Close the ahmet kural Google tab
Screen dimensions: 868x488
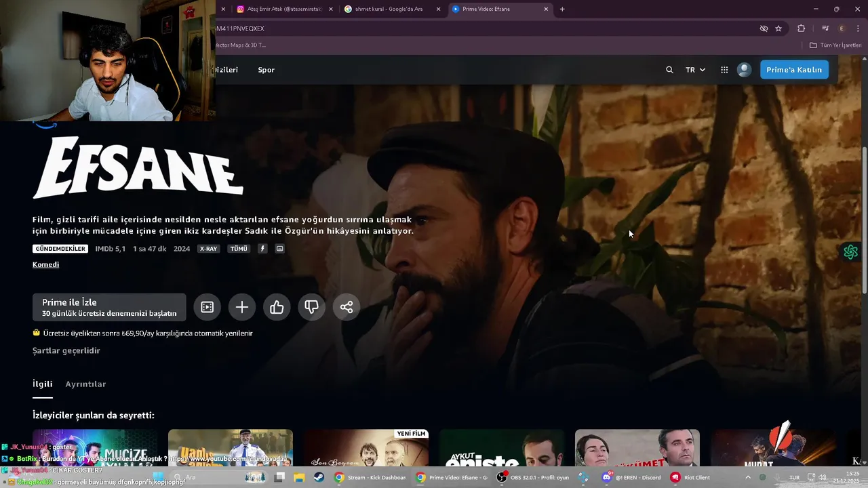pos(438,9)
